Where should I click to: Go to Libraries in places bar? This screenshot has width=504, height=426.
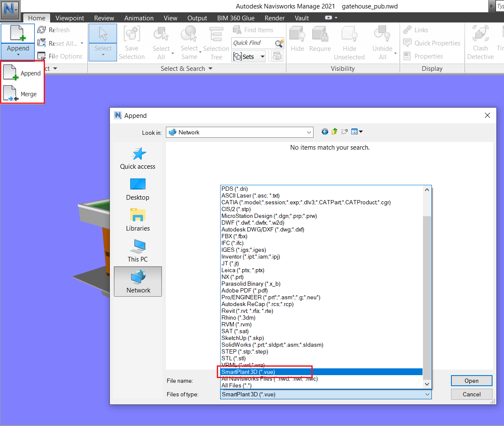(137, 220)
